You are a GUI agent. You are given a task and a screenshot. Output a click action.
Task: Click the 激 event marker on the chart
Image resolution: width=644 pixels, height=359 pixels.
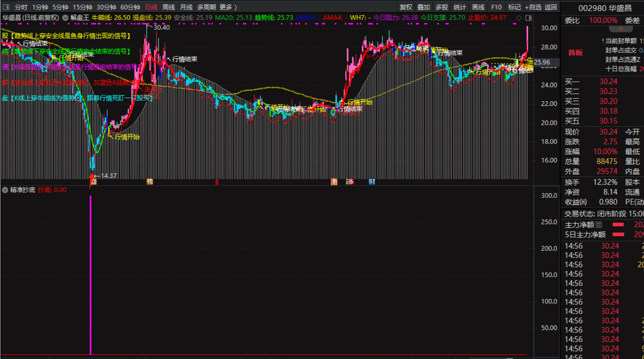pos(334,182)
